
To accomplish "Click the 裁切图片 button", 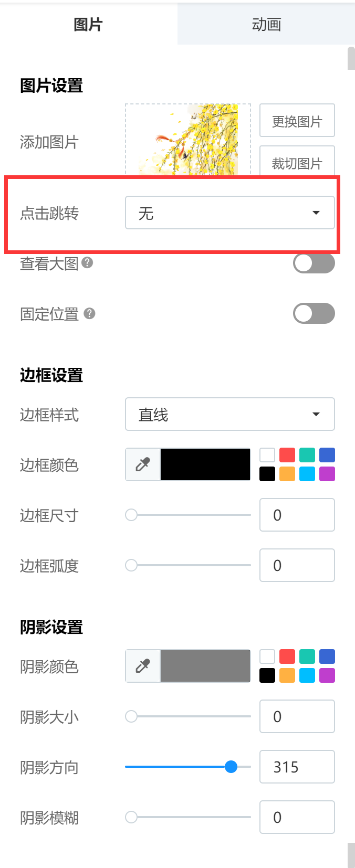I will point(297,161).
